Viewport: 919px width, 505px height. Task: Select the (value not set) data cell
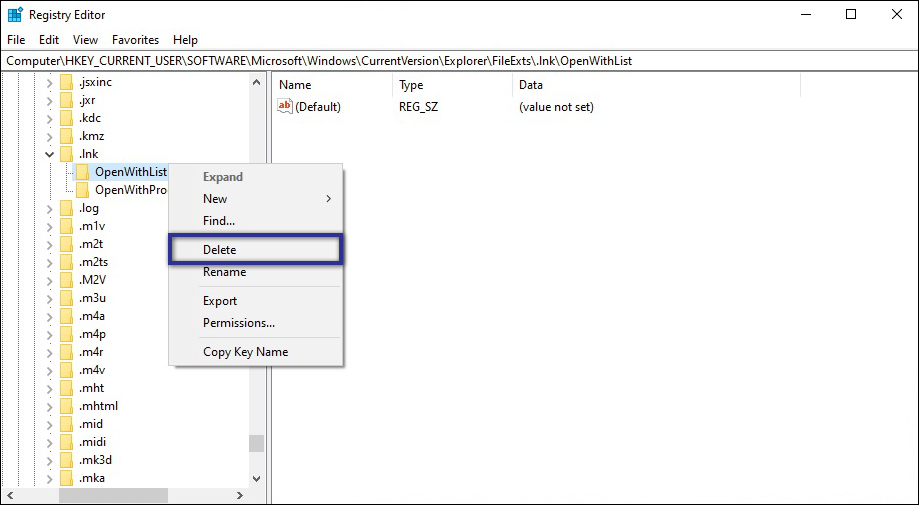pyautogui.click(x=556, y=107)
